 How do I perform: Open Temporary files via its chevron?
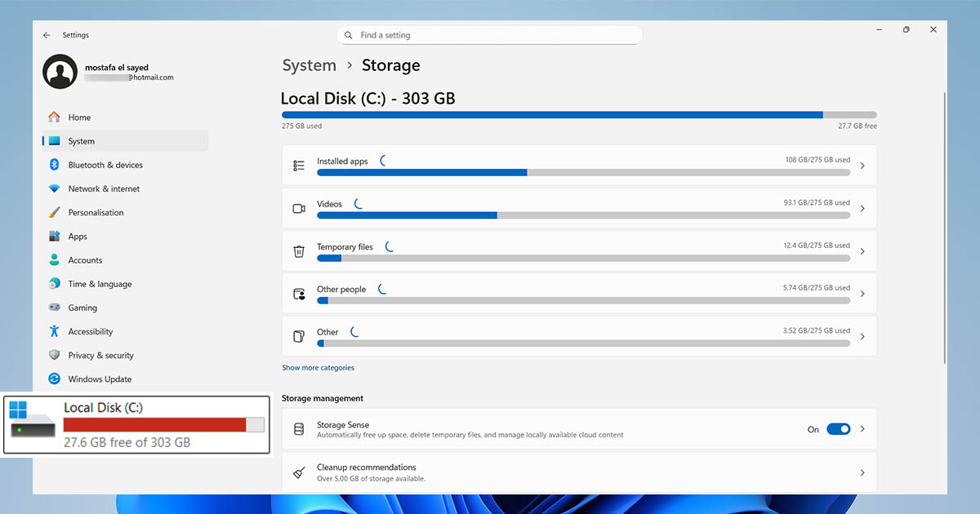(862, 251)
